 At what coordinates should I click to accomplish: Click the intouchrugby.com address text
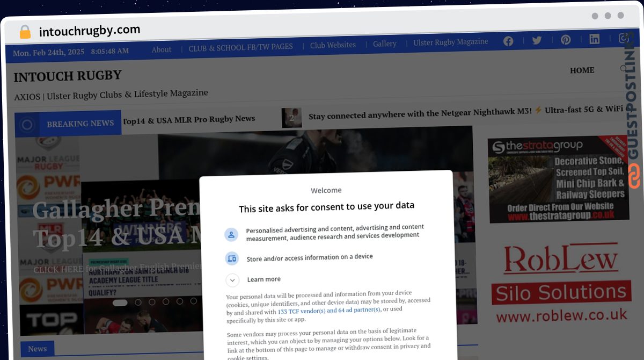pos(90,31)
